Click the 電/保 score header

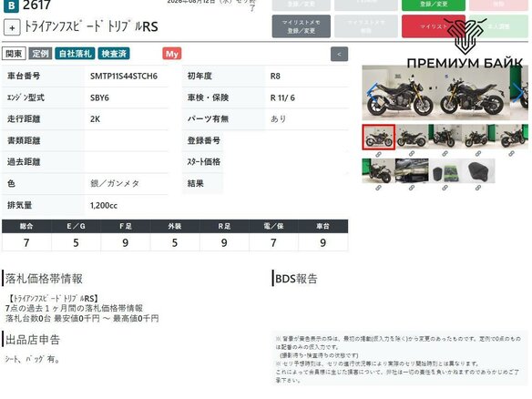[x=273, y=226]
